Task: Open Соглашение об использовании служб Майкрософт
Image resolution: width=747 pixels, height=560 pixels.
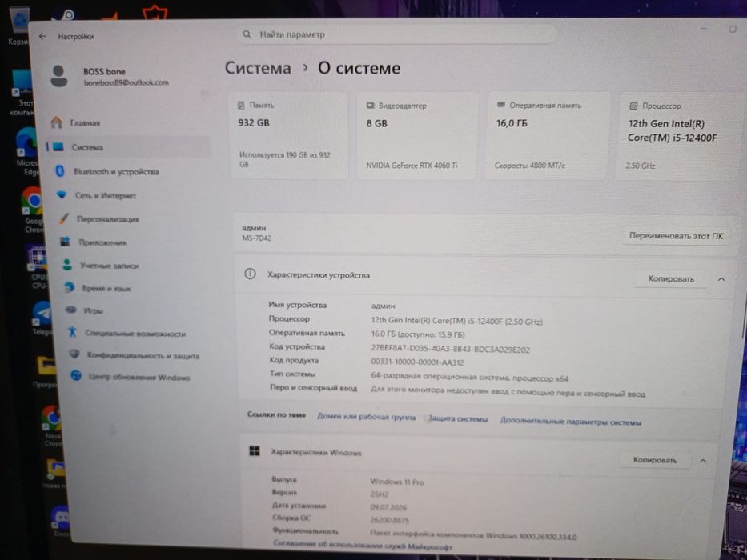Action: pyautogui.click(x=363, y=546)
